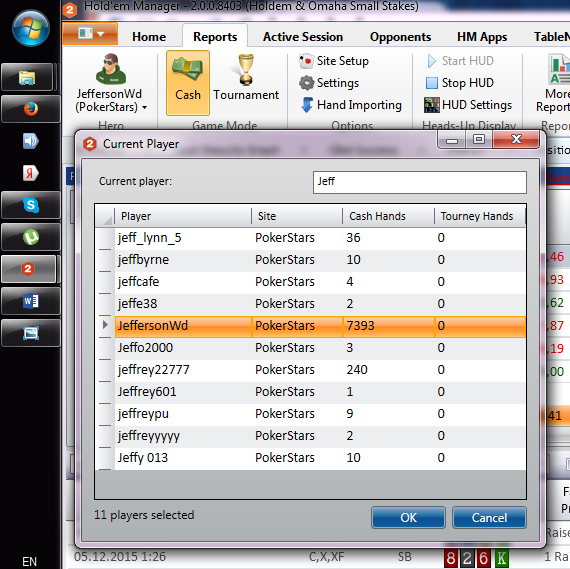The height and width of the screenshot is (569, 570).
Task: Select the JeffersonWd row
Action: 320,326
